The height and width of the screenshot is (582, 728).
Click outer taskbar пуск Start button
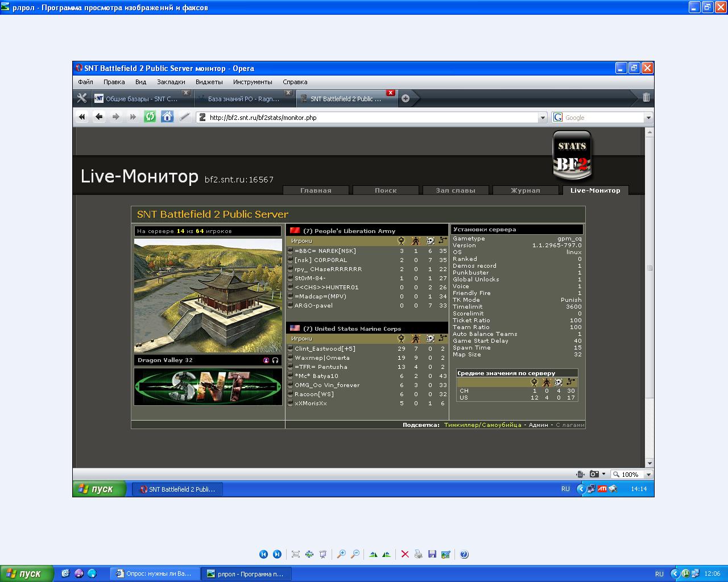coord(27,573)
